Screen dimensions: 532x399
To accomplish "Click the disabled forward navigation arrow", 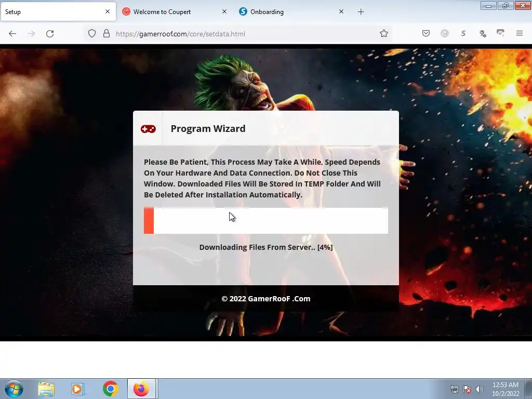I will pyautogui.click(x=31, y=34).
